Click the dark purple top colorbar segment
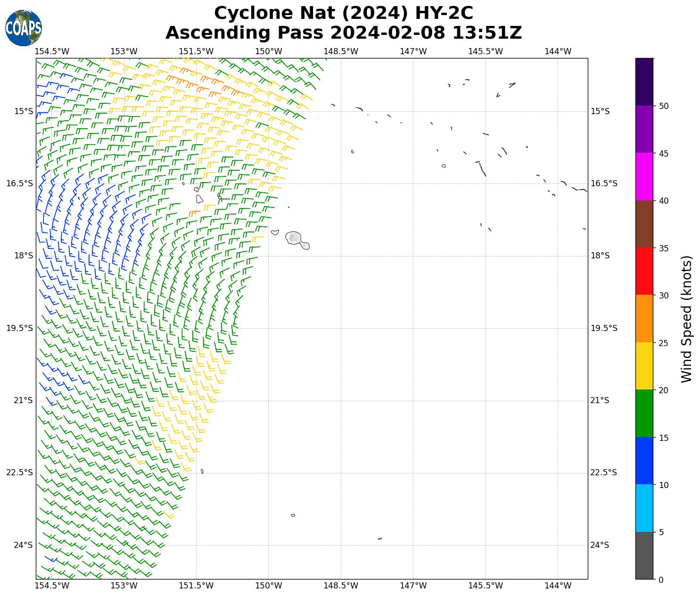Screen dimensions: 700x596 click(x=644, y=82)
